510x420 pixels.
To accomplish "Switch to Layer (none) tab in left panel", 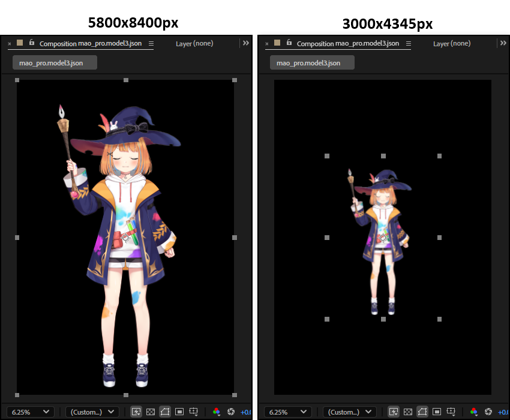I will [194, 44].
